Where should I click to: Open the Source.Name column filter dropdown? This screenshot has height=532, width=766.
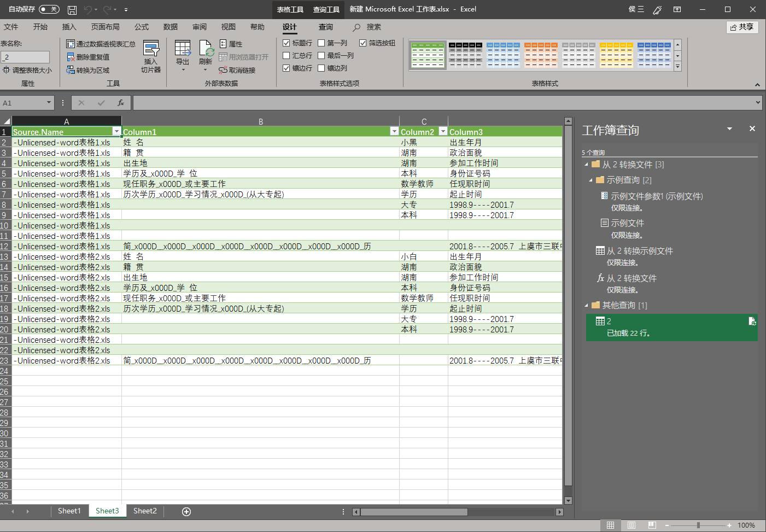pyautogui.click(x=116, y=132)
